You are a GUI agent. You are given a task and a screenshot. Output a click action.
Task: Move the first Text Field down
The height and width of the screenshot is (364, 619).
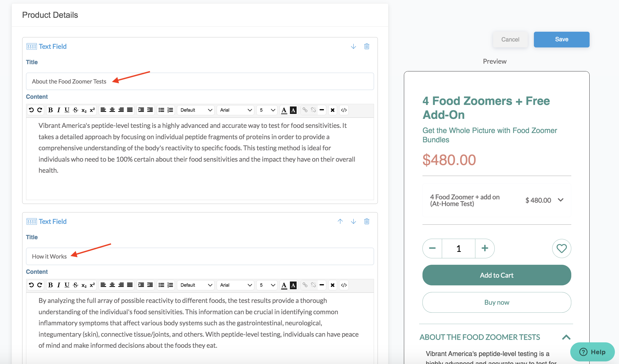353,46
